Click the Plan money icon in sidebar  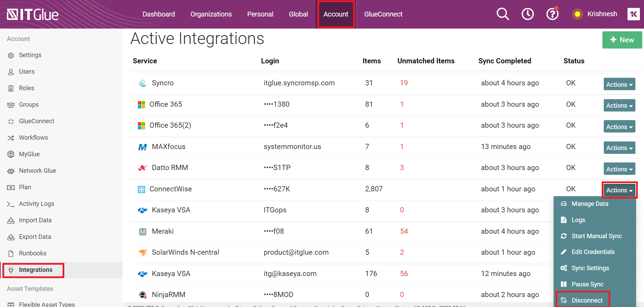tap(11, 188)
